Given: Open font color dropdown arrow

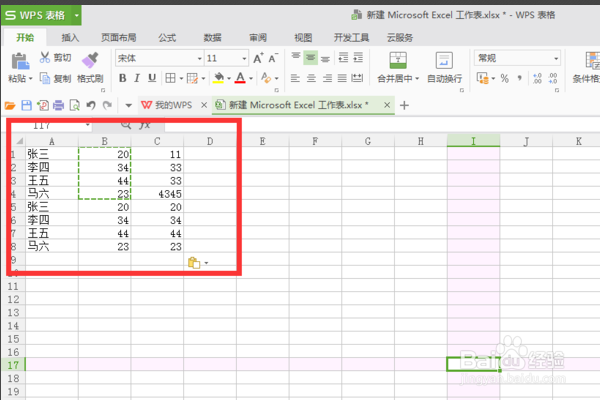Looking at the screenshot, I should [x=251, y=78].
